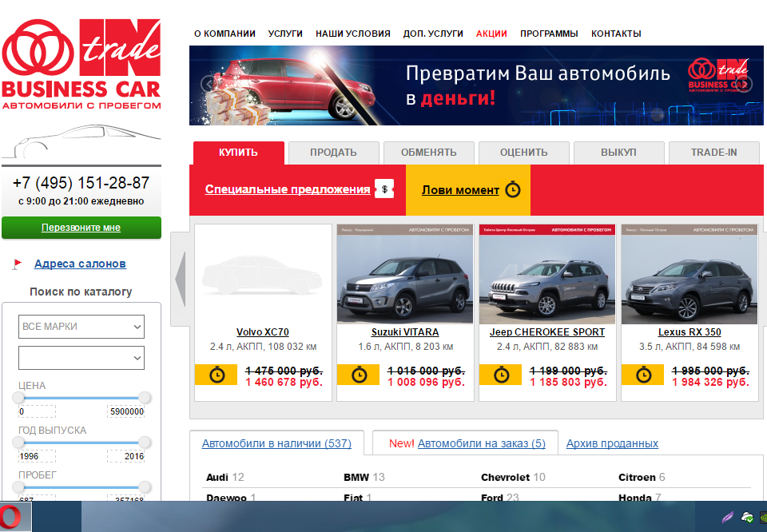Open the Адреса салонов link

pyautogui.click(x=80, y=264)
